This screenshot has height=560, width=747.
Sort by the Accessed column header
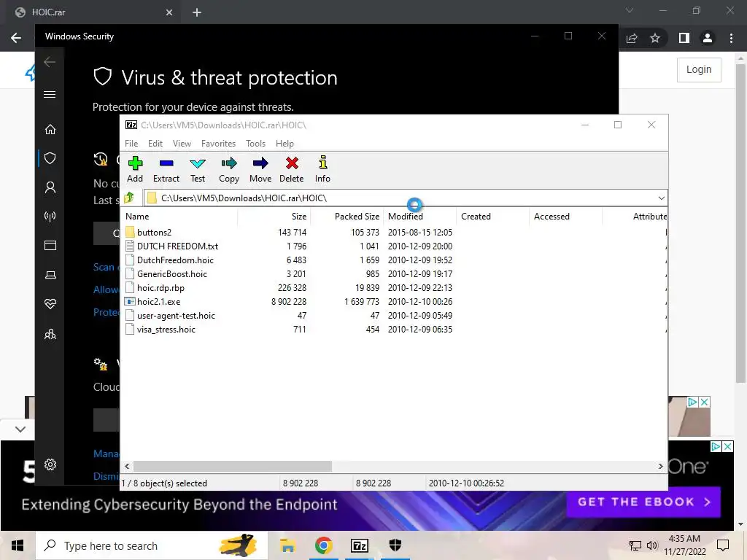coord(565,216)
